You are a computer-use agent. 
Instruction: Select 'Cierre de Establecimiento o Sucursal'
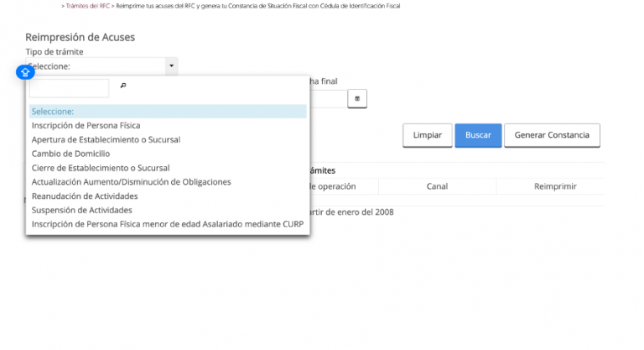[x=101, y=168]
